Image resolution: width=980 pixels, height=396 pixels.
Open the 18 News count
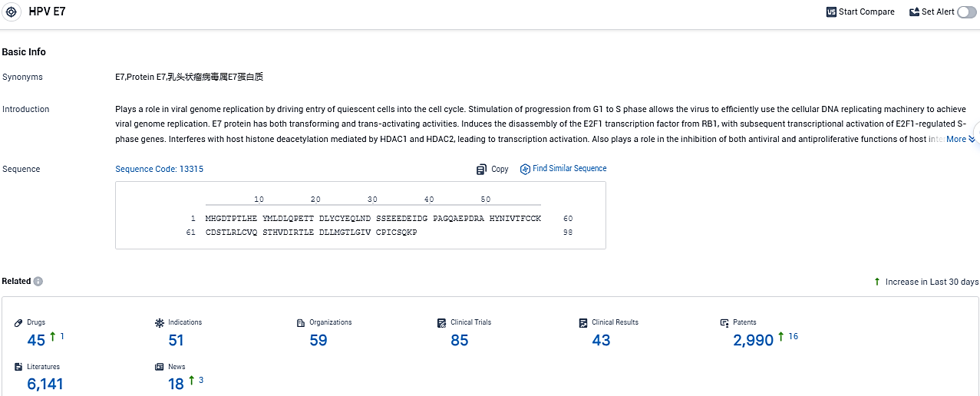(176, 384)
